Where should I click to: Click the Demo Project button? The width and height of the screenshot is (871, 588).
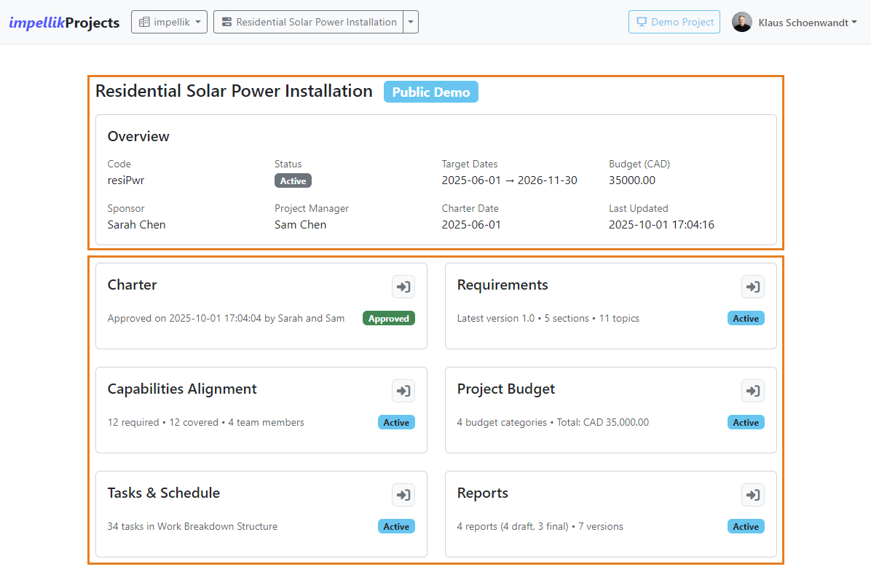pos(674,23)
